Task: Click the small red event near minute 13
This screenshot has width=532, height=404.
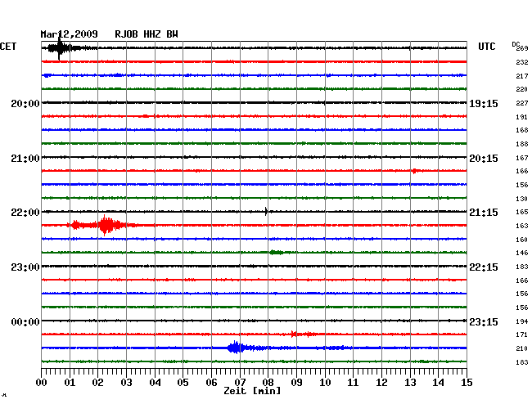Action: pos(416,171)
